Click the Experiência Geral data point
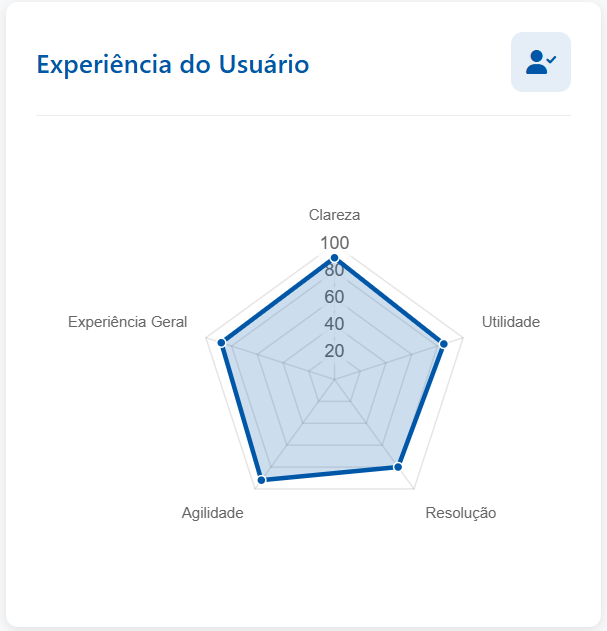The image size is (607, 631). [223, 344]
